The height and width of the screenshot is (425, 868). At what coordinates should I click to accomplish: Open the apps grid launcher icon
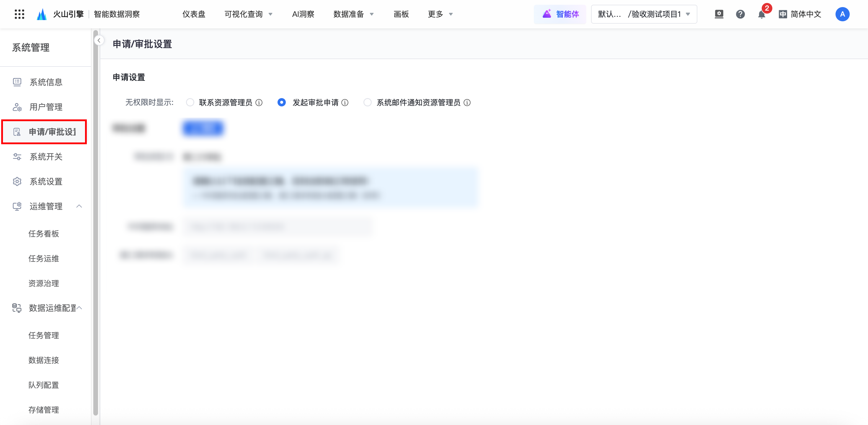[x=19, y=14]
